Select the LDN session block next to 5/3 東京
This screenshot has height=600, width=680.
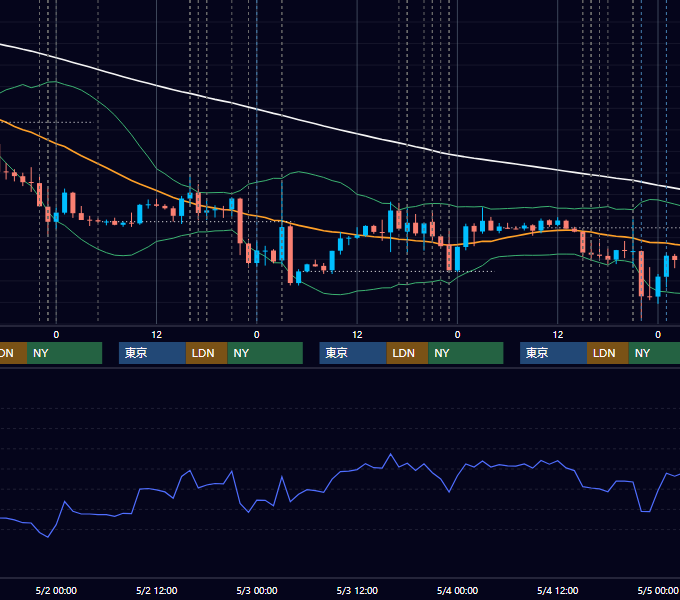pos(407,353)
